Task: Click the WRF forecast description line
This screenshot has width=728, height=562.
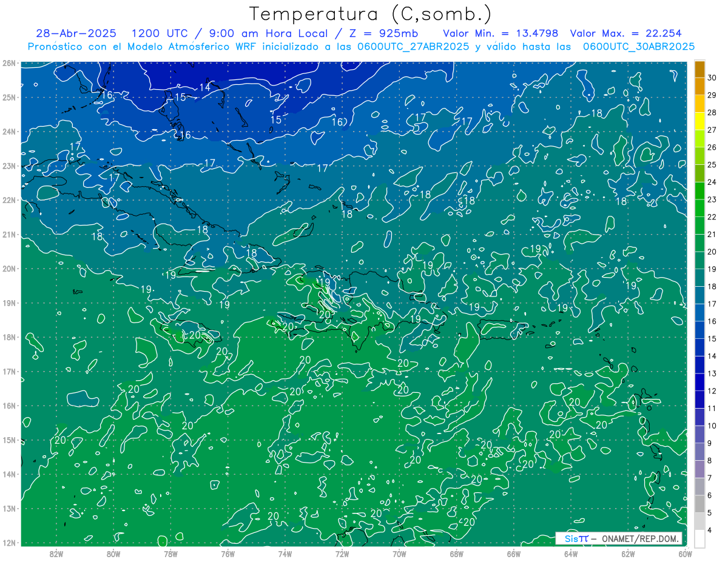Action: [361, 47]
